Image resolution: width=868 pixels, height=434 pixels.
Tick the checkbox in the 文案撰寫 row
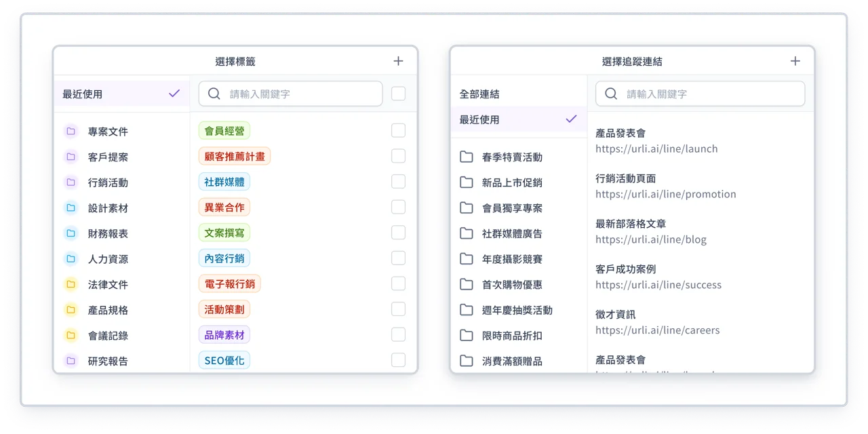pyautogui.click(x=399, y=233)
